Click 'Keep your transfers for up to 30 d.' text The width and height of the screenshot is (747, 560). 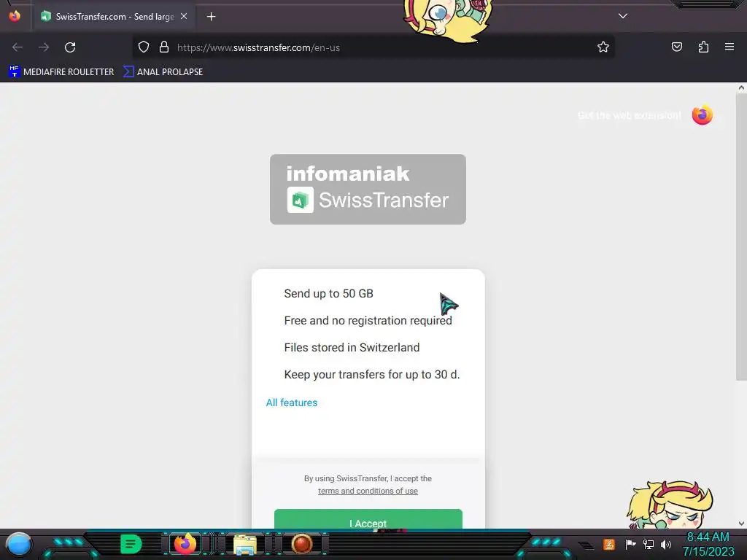(371, 375)
